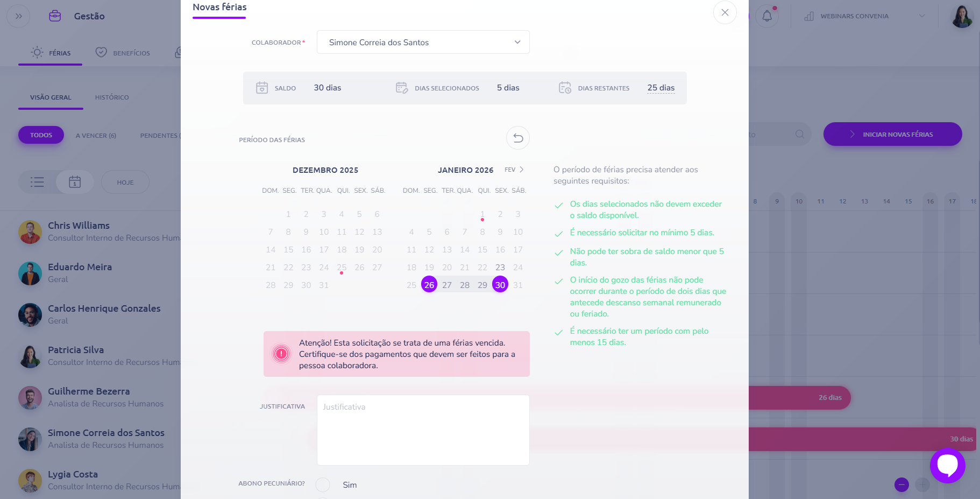Go to next month FEV
The width and height of the screenshot is (980, 499).
515,170
